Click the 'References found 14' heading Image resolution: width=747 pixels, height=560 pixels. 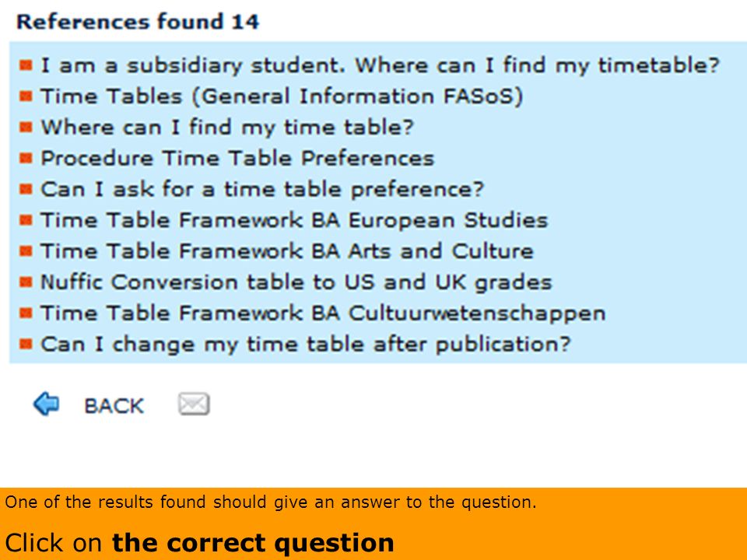(138, 22)
